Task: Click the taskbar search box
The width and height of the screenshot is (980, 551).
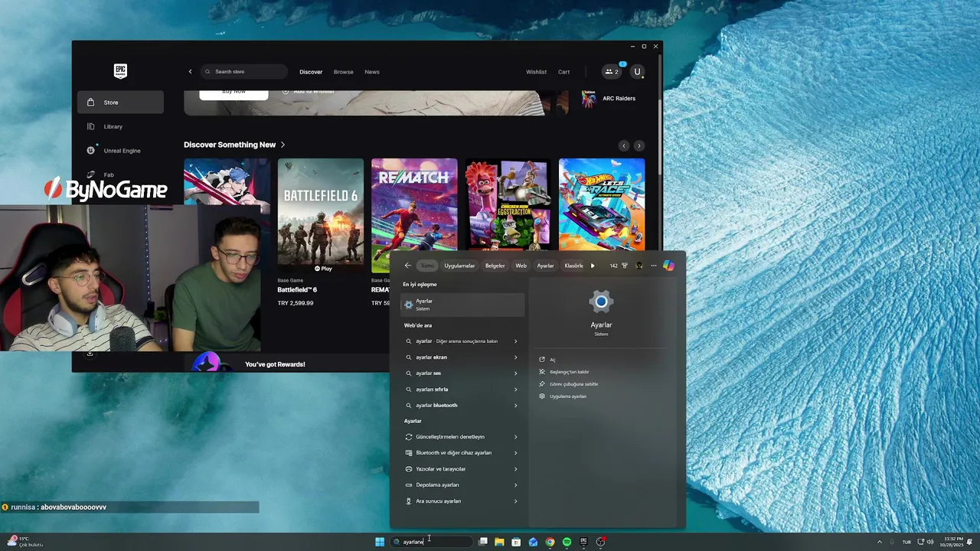Action: tap(432, 542)
